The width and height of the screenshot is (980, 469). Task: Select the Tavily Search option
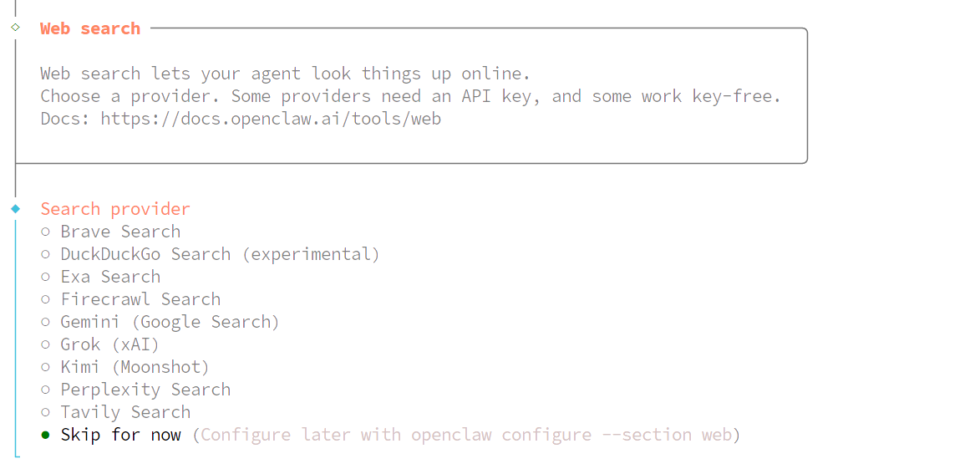[x=124, y=412]
